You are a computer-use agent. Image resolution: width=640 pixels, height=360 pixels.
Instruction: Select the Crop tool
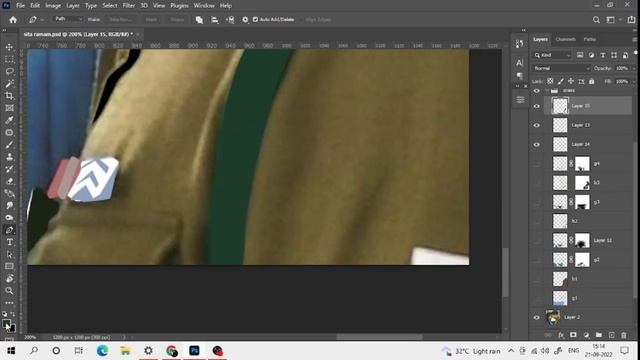(9, 96)
